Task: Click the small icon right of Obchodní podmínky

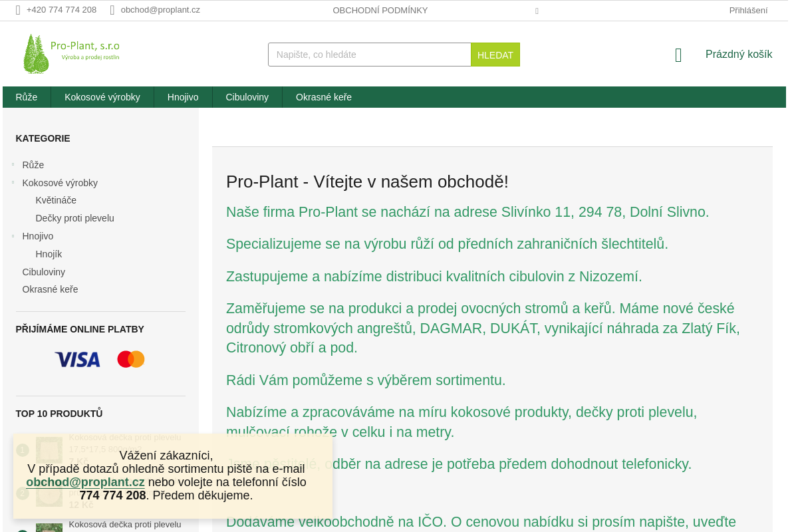Action: point(537,11)
